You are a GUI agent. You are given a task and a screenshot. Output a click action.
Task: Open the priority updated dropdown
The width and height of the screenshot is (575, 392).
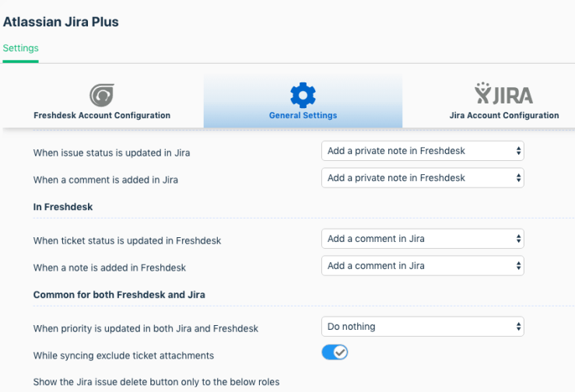coord(422,327)
